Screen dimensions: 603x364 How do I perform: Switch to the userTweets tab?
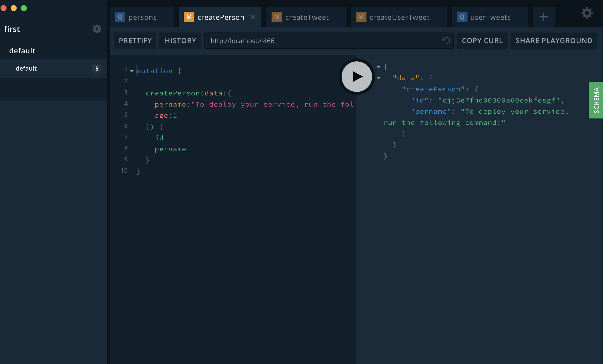(490, 17)
